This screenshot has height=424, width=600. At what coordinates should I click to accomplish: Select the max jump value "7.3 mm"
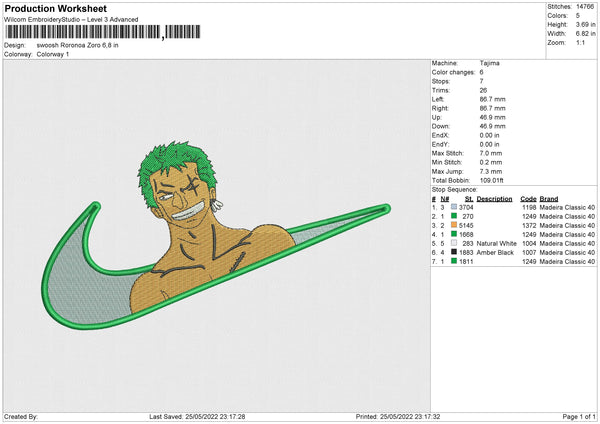coord(491,171)
